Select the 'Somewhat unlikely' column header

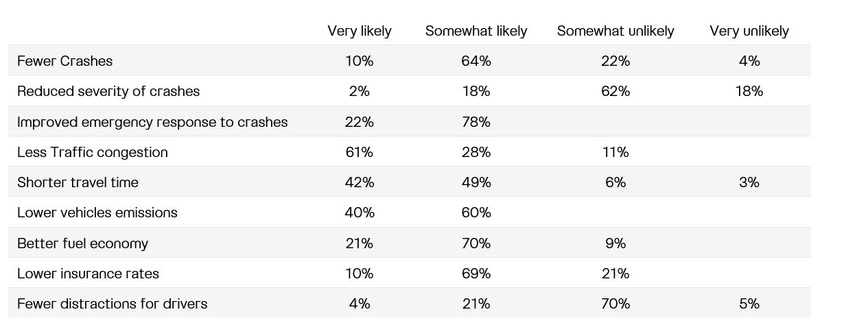click(615, 31)
